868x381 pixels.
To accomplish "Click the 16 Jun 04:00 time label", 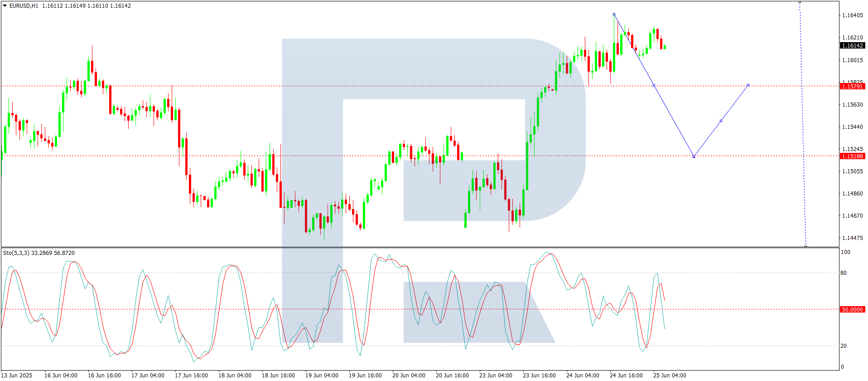I will pos(61,376).
